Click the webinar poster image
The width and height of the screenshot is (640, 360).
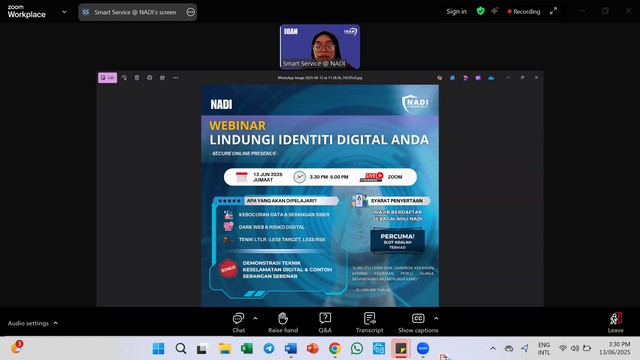[320, 196]
